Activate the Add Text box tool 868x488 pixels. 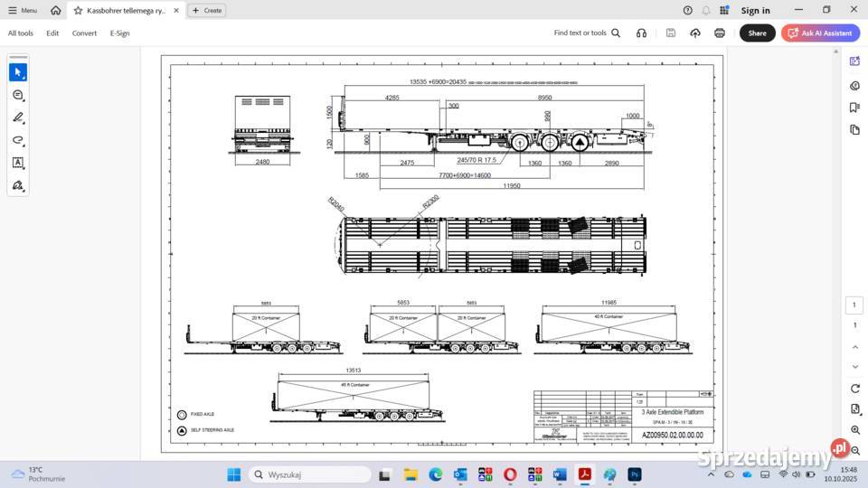[18, 163]
